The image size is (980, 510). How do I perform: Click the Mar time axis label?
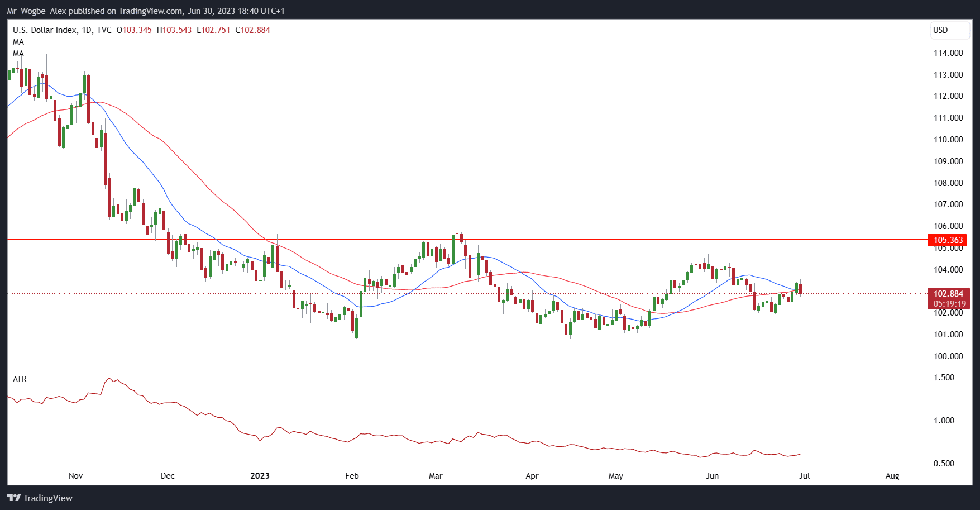[436, 476]
